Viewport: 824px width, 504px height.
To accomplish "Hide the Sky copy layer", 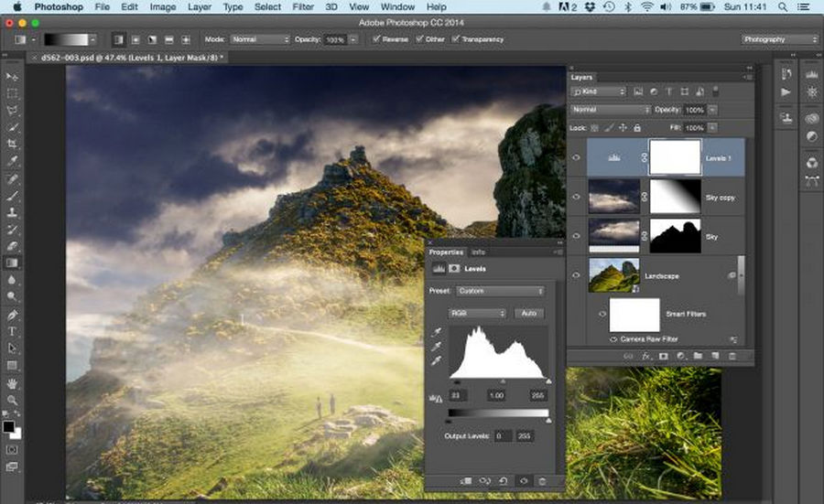I will pos(577,197).
